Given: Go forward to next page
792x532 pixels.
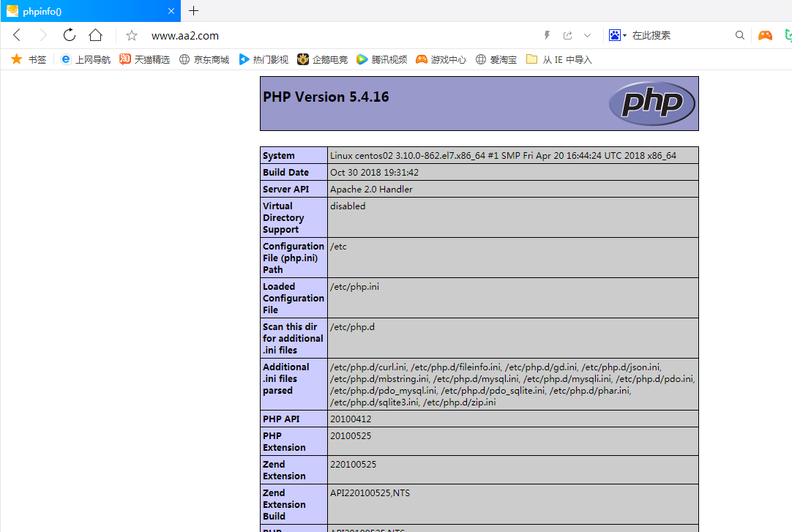Looking at the screenshot, I should coord(43,35).
